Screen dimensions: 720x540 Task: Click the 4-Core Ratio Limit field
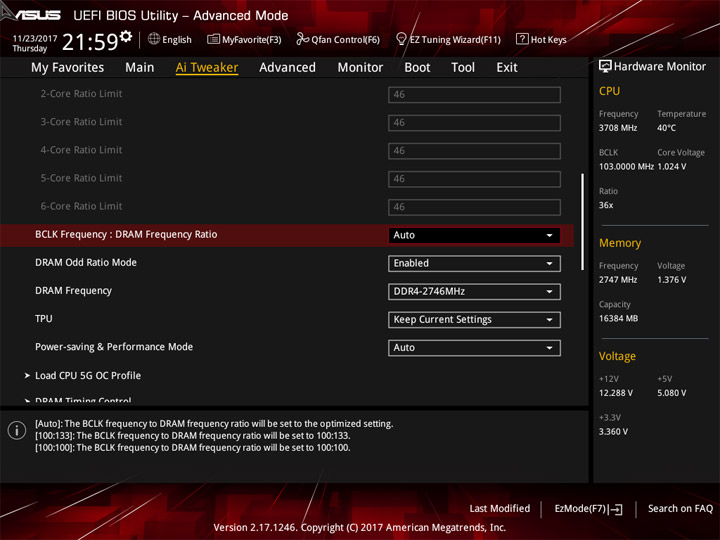coord(474,151)
